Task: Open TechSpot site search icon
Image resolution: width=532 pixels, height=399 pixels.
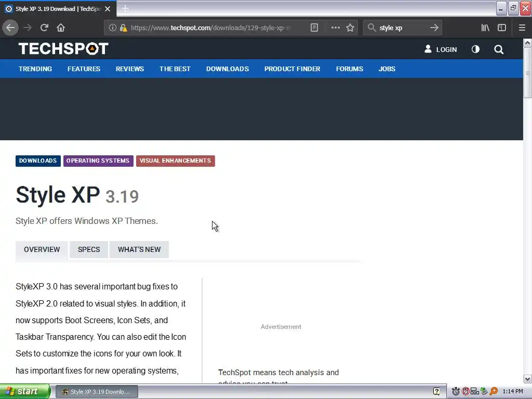Action: [x=499, y=49]
